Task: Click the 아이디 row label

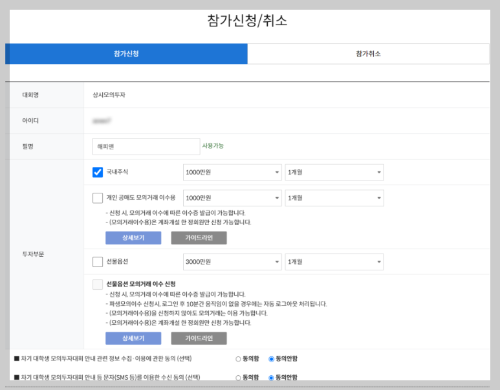Action: point(30,121)
